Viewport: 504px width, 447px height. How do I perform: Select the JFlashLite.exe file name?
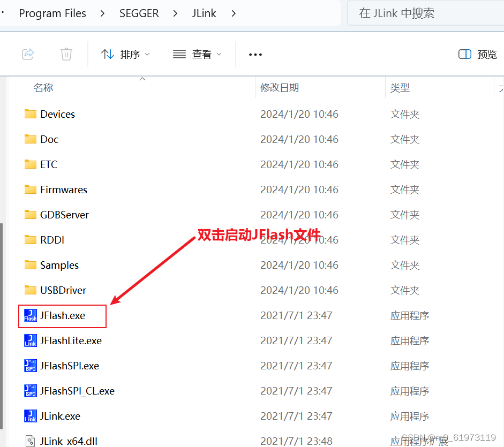71,340
